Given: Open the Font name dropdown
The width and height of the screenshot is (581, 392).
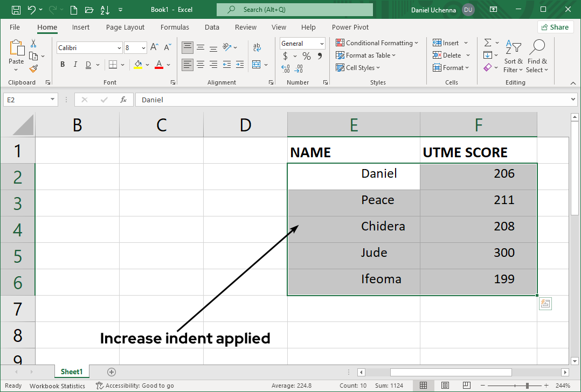Looking at the screenshot, I should [119, 47].
